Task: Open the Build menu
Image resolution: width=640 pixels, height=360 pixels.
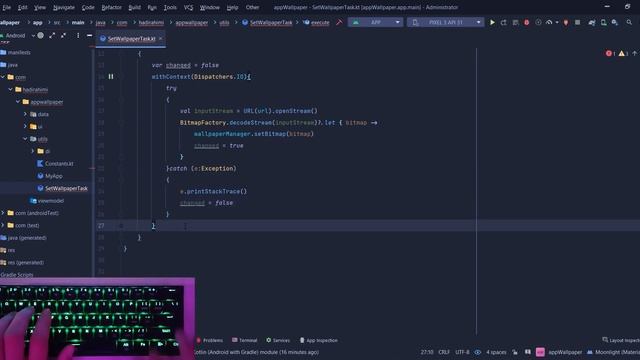Action: (x=134, y=7)
